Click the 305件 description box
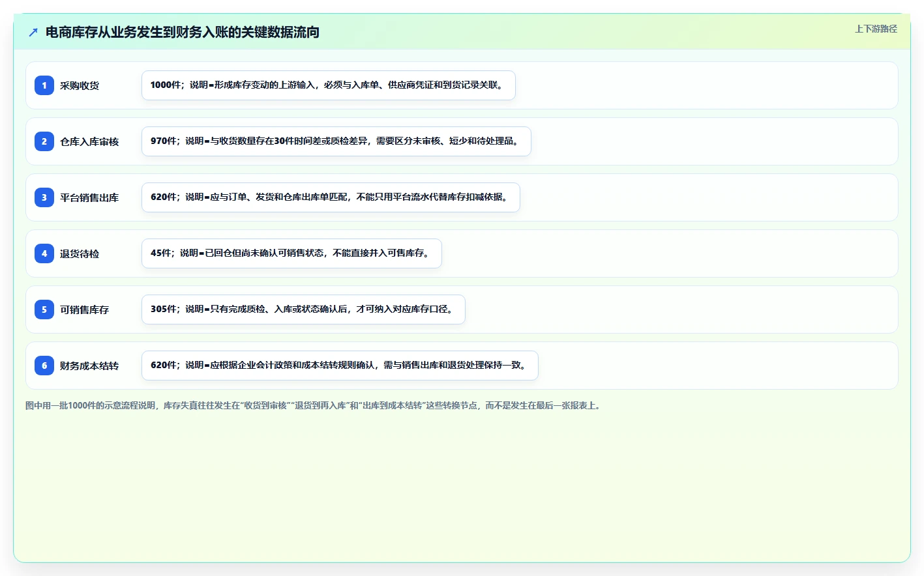The image size is (924, 576). tap(303, 310)
